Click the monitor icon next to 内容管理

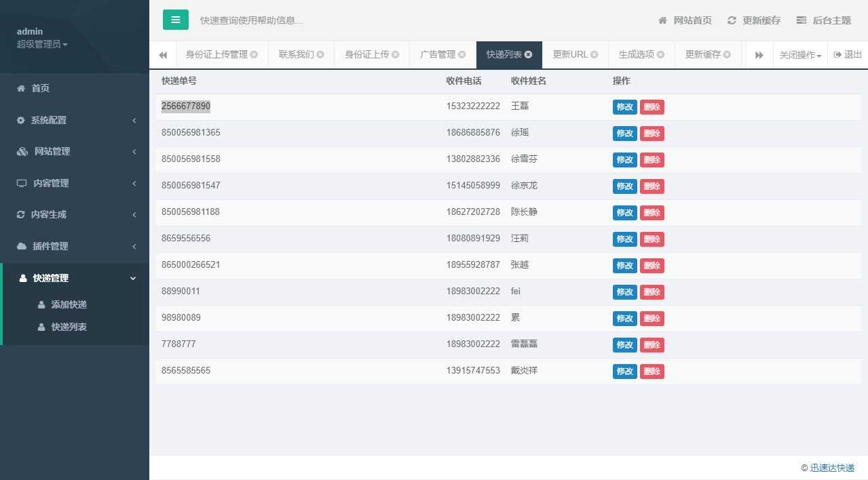pos(22,183)
